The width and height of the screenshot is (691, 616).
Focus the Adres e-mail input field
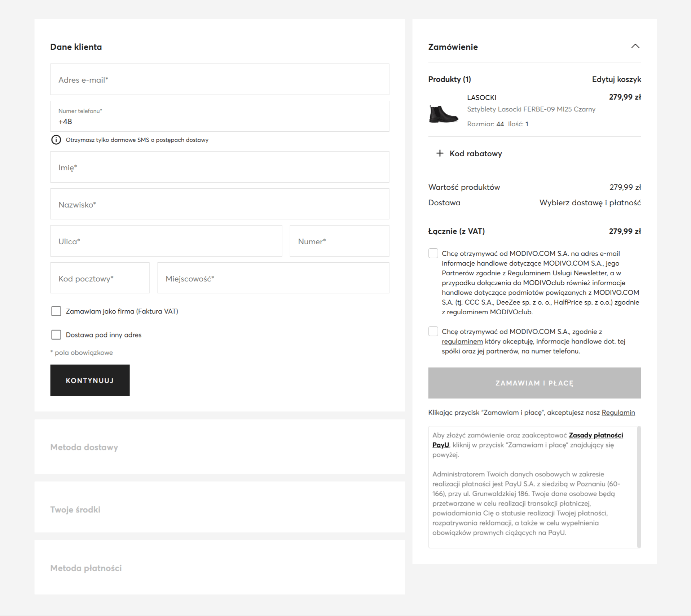coord(220,79)
